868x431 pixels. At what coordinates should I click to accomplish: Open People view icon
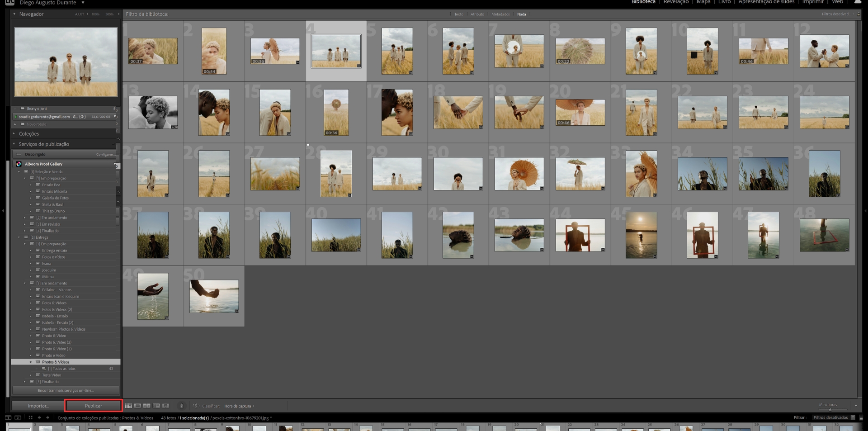pos(166,406)
